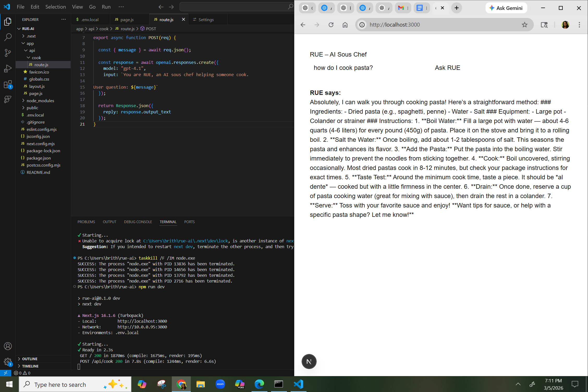Open the Extensions view icon
The height and width of the screenshot is (392, 588).
coord(8,84)
